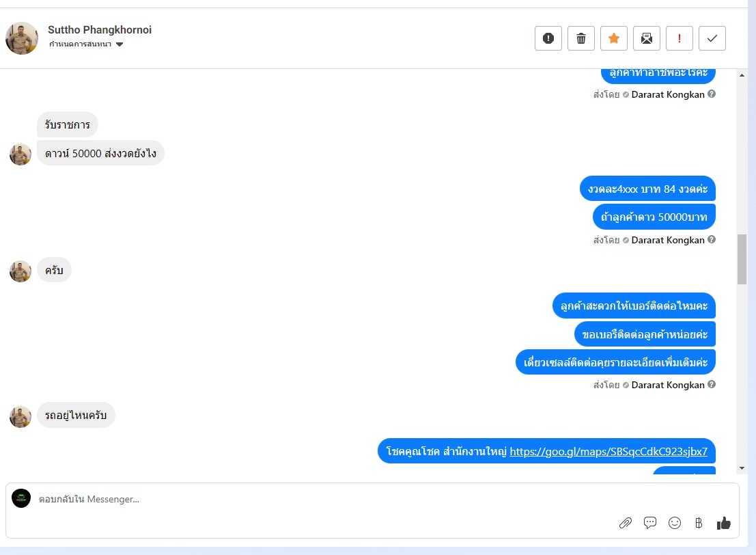Click the chat scroll-up arrow
Screen dimensions: 756x555
(x=742, y=75)
